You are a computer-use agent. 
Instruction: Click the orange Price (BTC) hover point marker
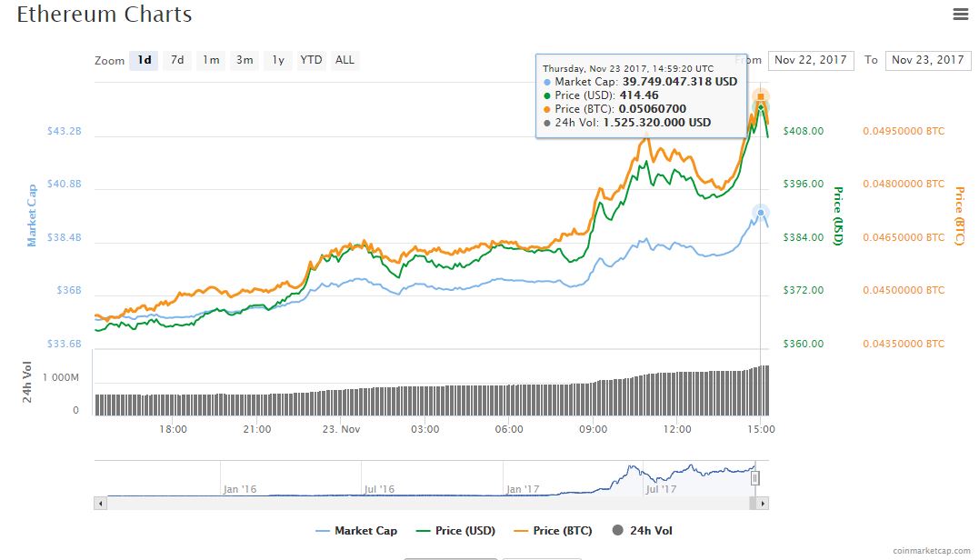pyautogui.click(x=761, y=96)
